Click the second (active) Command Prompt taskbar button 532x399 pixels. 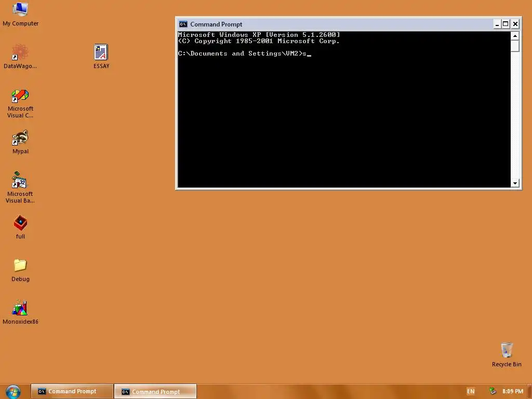tap(155, 391)
